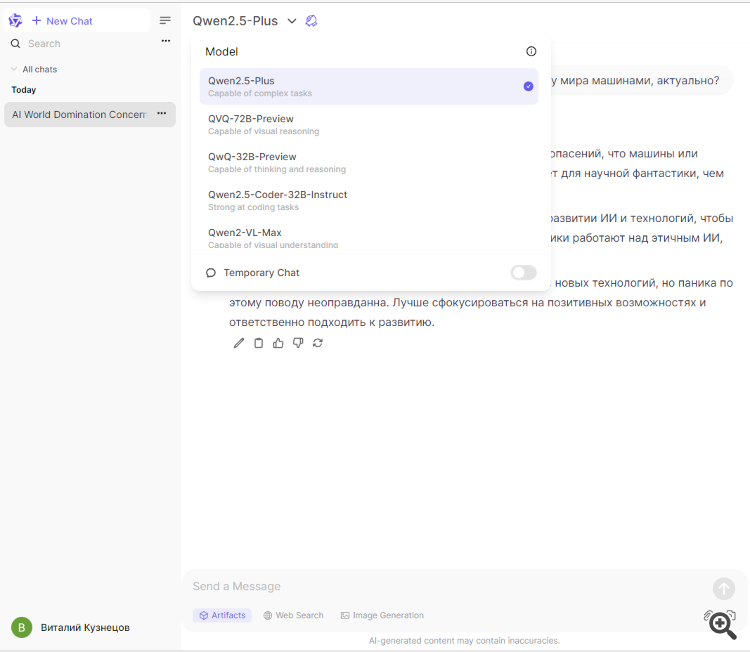Click the Search magnifier icon
The width and height of the screenshot is (750, 652).
[x=15, y=44]
